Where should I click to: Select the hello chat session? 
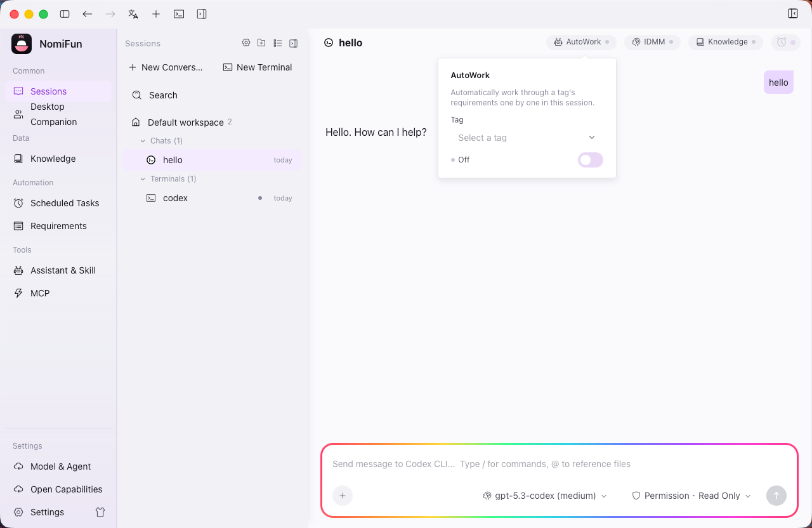point(213,160)
